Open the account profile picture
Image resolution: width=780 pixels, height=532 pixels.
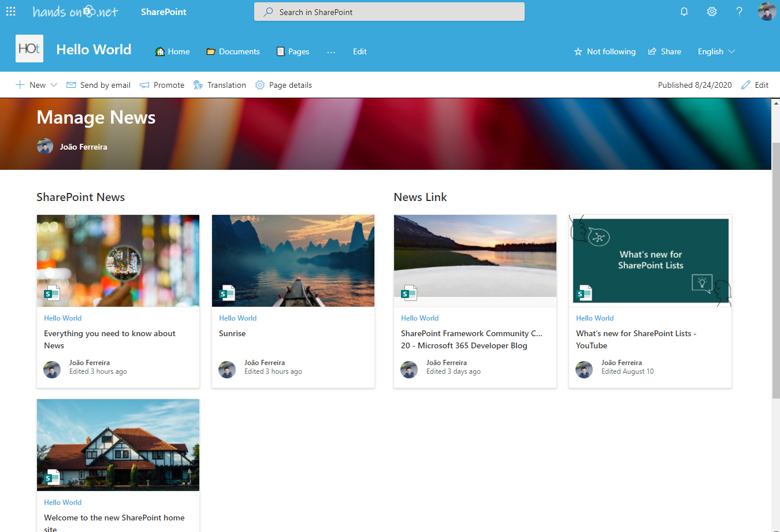point(767,12)
